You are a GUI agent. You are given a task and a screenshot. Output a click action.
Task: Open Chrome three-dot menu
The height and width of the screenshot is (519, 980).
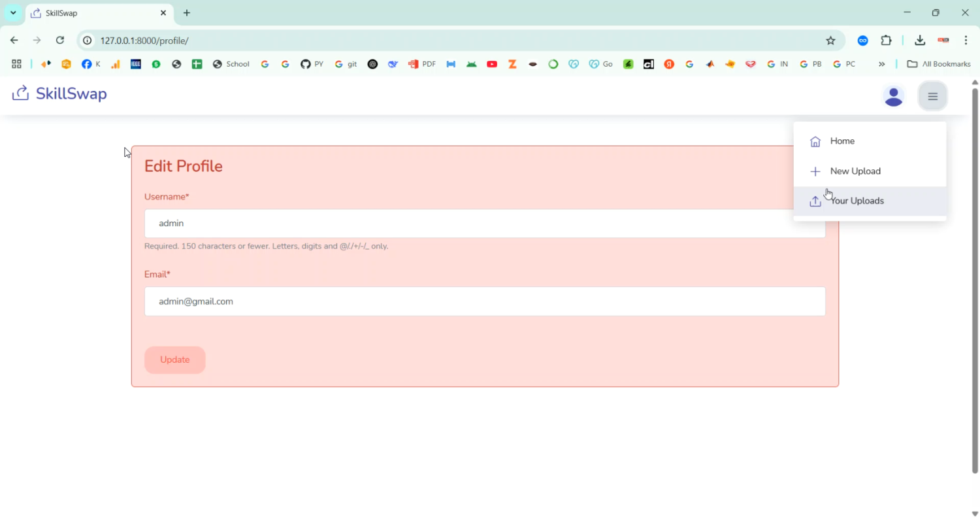click(x=966, y=41)
